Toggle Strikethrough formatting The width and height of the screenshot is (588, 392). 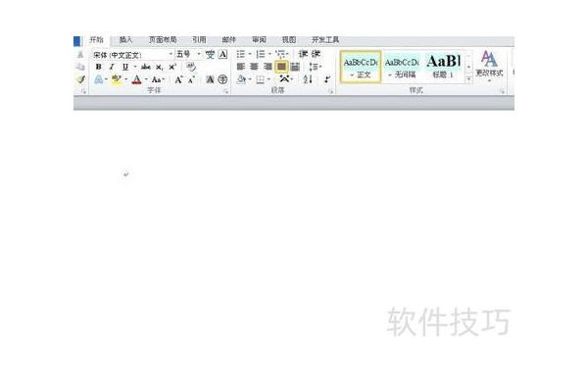pyautogui.click(x=146, y=67)
